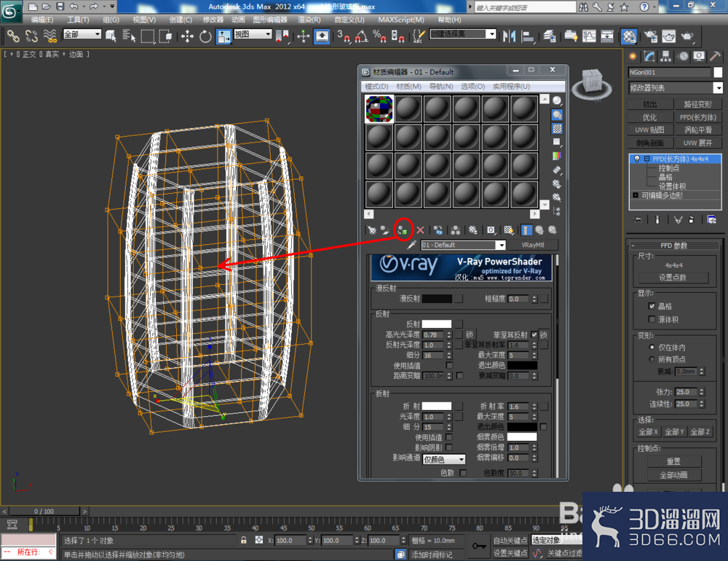Click Extrude modifier button
The height and width of the screenshot is (561, 728).
[650, 104]
